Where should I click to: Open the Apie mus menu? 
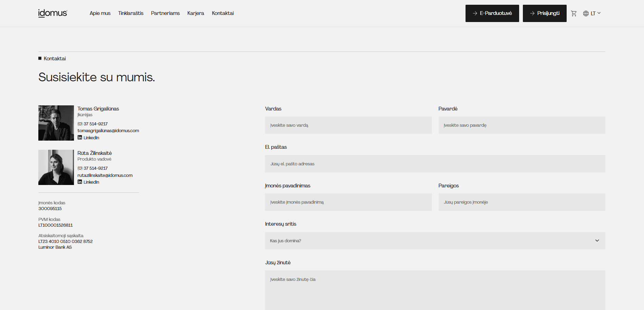point(100,13)
